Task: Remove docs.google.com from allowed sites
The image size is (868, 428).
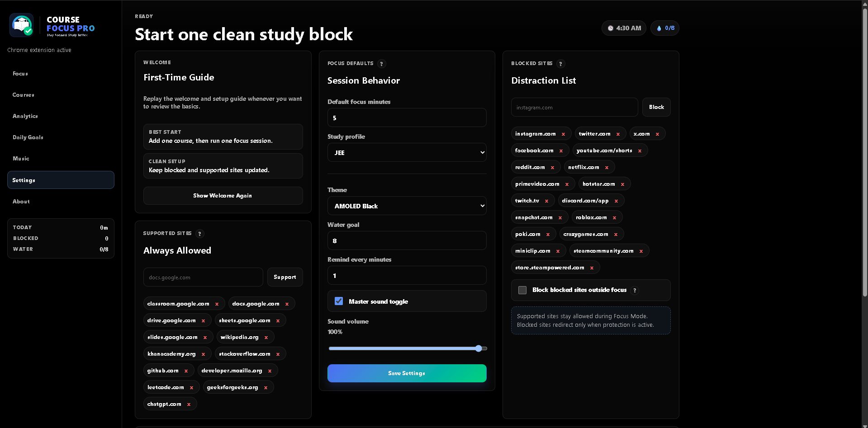Action: pos(287,304)
